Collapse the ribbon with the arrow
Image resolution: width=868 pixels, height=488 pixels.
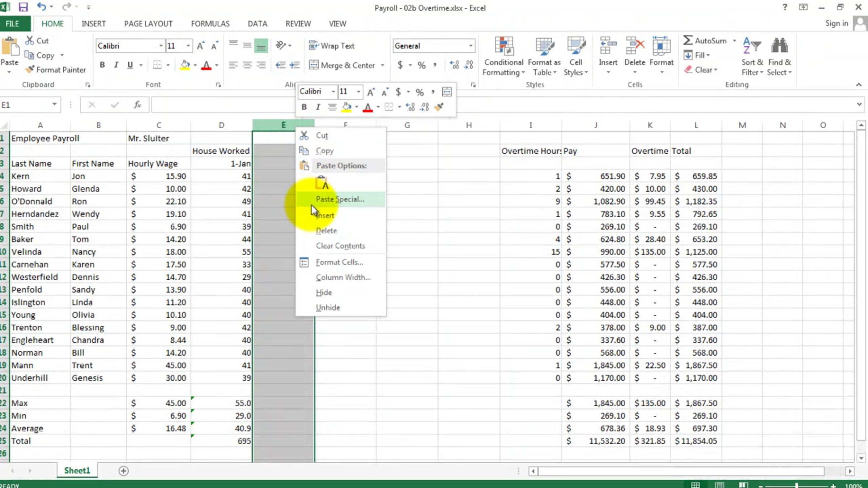pyautogui.click(x=859, y=85)
